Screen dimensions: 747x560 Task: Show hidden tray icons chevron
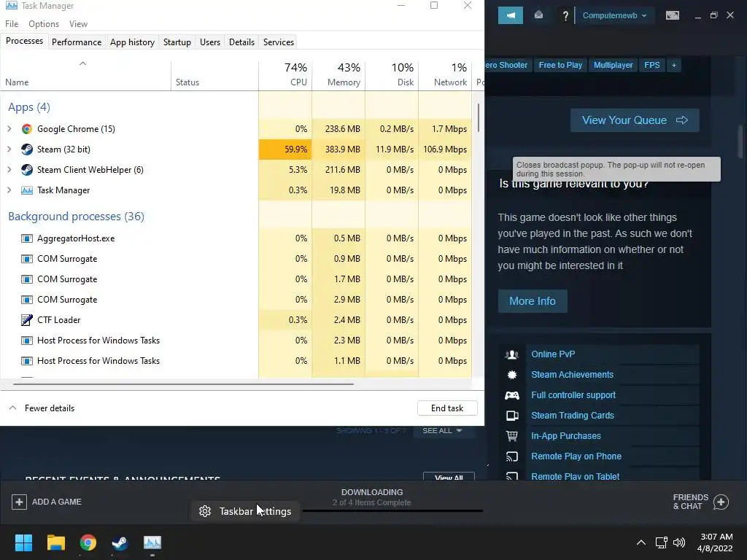(x=641, y=542)
